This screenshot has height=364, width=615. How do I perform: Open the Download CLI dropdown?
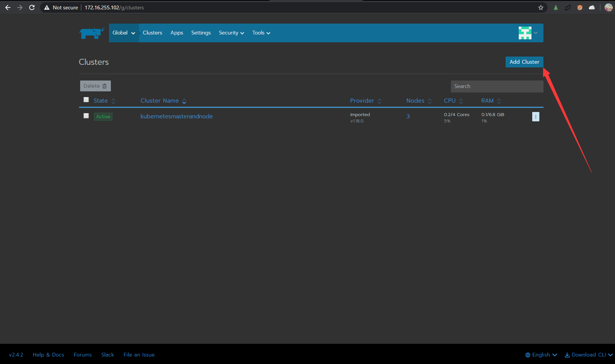pos(589,355)
